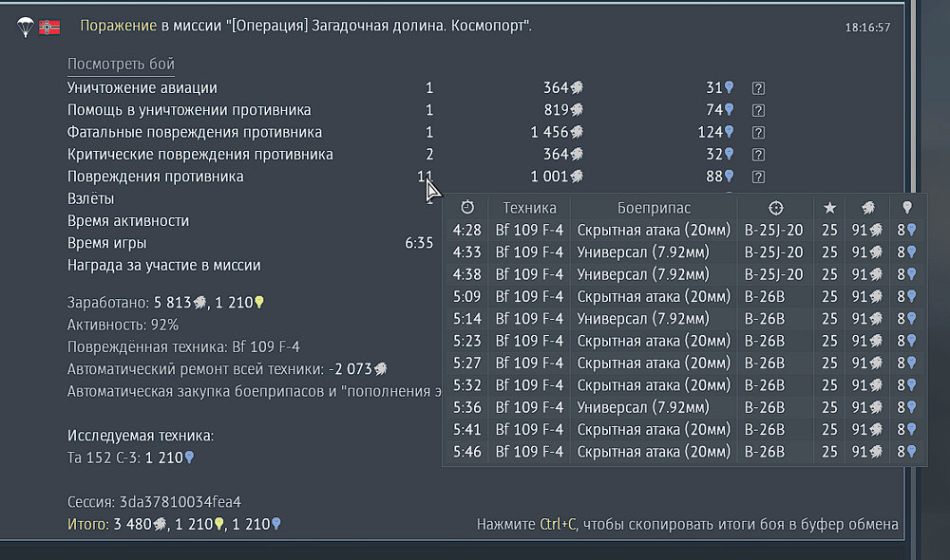Click the B-26B target in the 5:32 row
The image size is (950, 560).
tap(764, 385)
